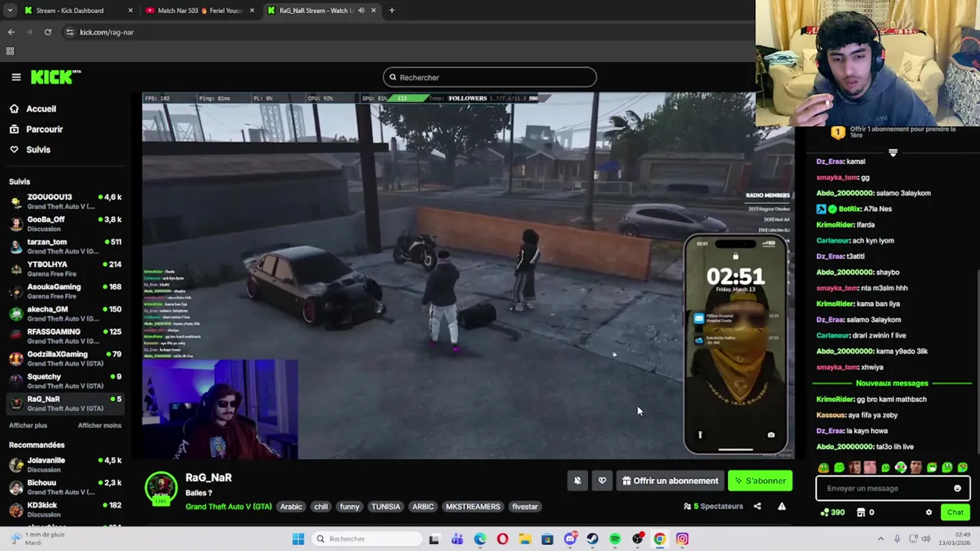Click the S'abonner button
Screen dimensions: 980x551
pos(760,481)
